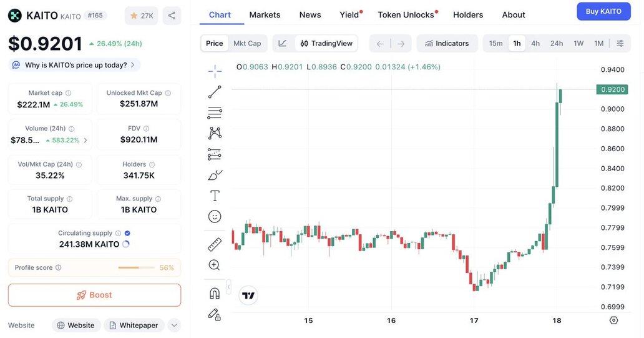Switch chart to Mkt Cap view
This screenshot has width=644, height=338.
(x=247, y=43)
